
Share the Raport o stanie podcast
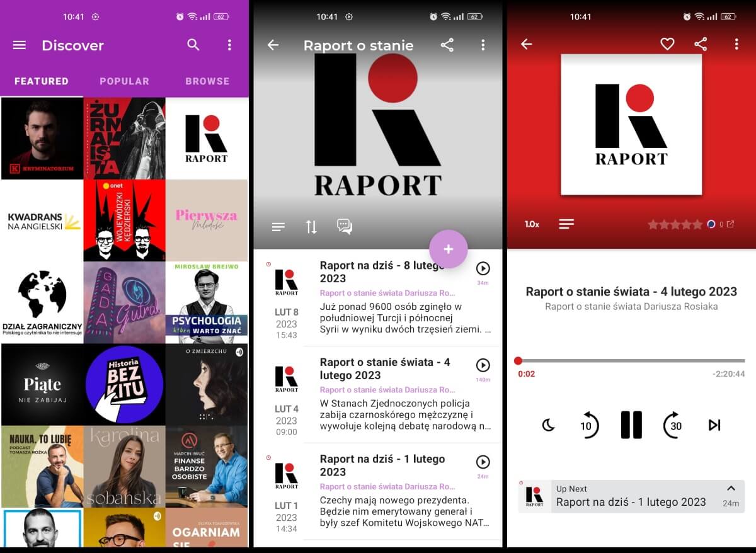[x=447, y=45]
